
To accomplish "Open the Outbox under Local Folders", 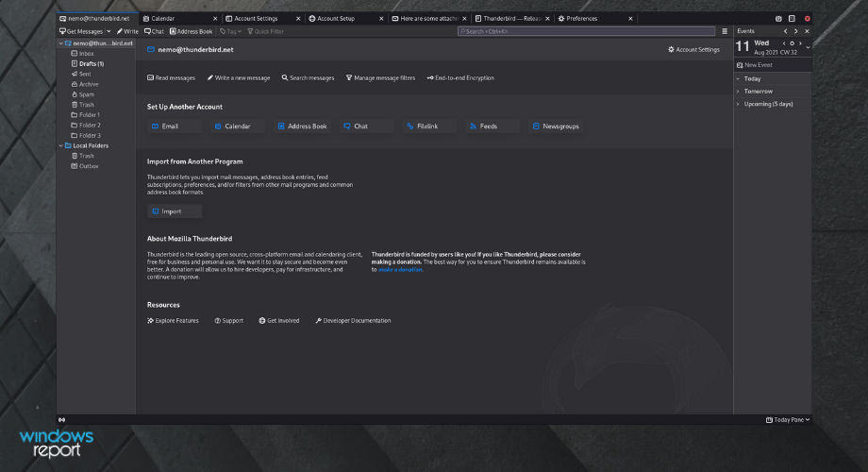I will pos(85,166).
